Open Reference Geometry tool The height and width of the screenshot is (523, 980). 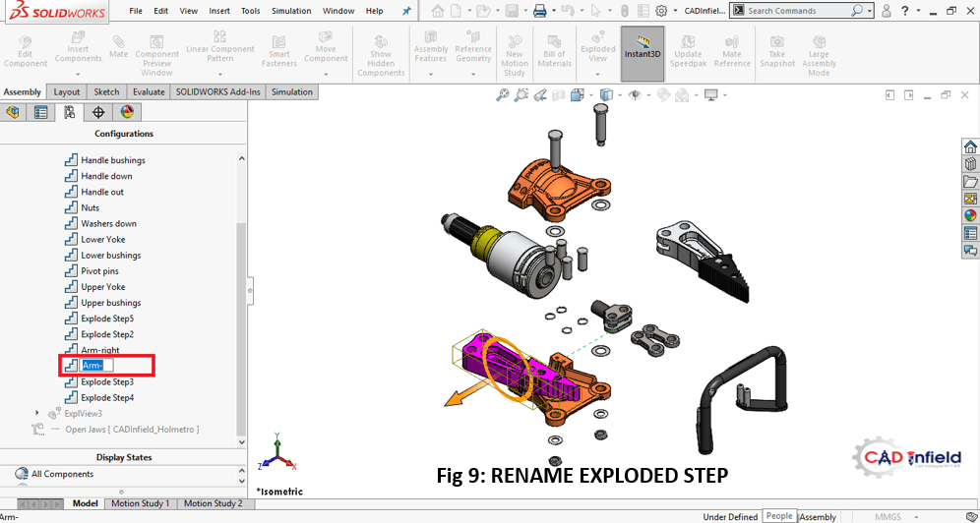click(473, 47)
